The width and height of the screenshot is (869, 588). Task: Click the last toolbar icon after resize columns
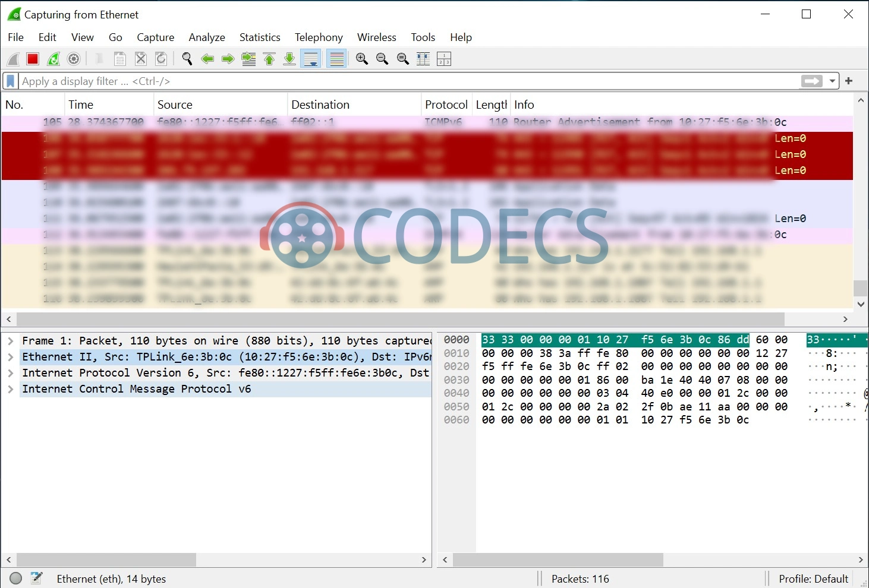444,59
